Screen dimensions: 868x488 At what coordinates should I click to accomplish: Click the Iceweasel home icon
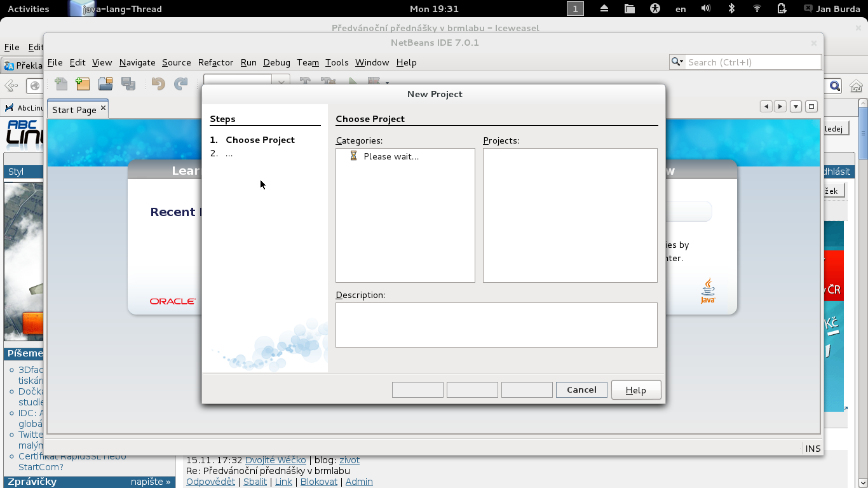pos(856,86)
